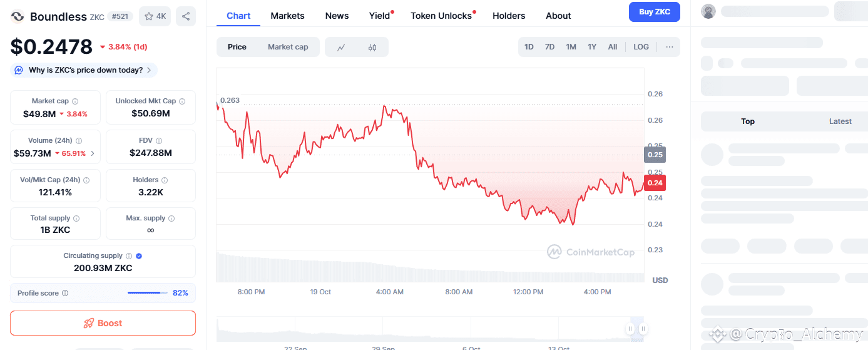Viewport: 868px width, 350px height.
Task: Open the Markets tab
Action: coord(287,16)
